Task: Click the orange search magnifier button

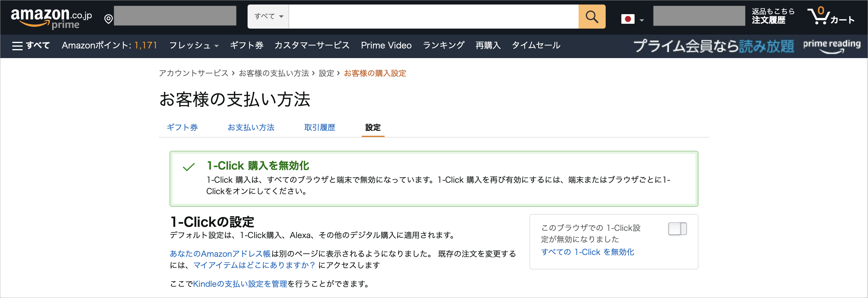Action: coord(592,17)
